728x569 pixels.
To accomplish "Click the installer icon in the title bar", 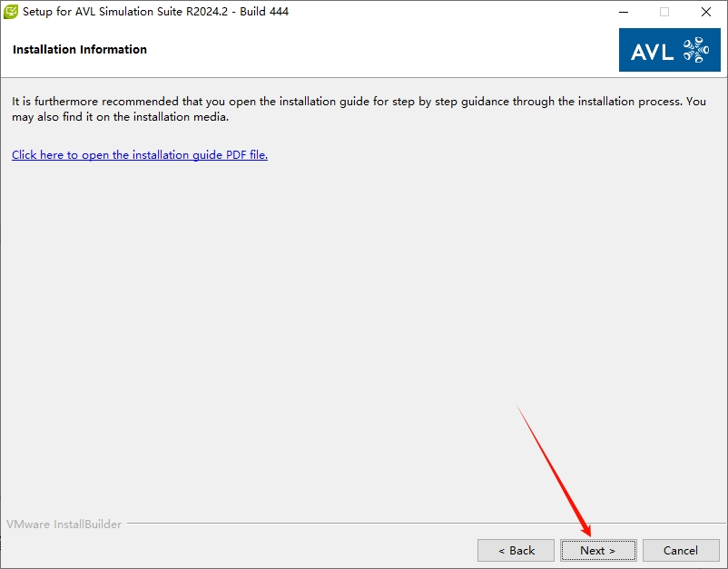I will pos(11,13).
